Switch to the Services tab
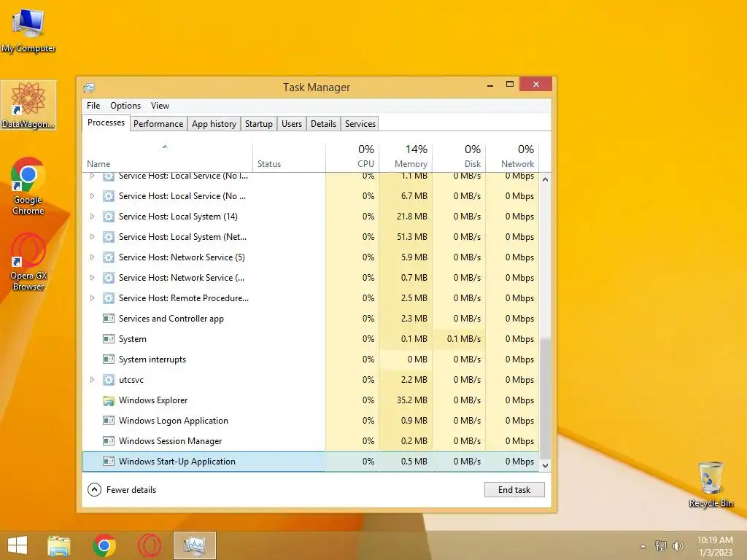Viewport: 747px width, 560px height. click(360, 124)
